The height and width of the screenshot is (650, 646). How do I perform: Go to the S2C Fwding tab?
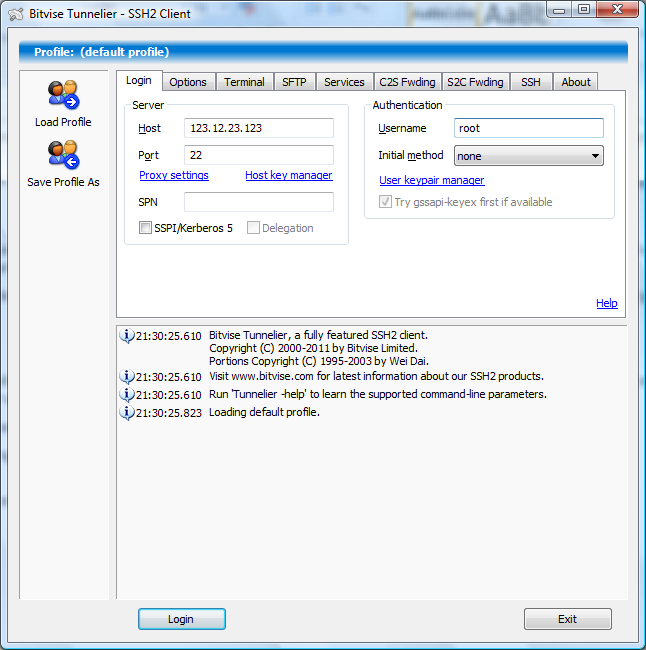(475, 82)
